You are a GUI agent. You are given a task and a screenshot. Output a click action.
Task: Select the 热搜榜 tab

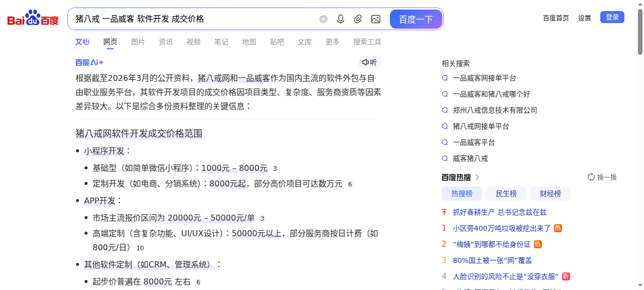[462, 194]
